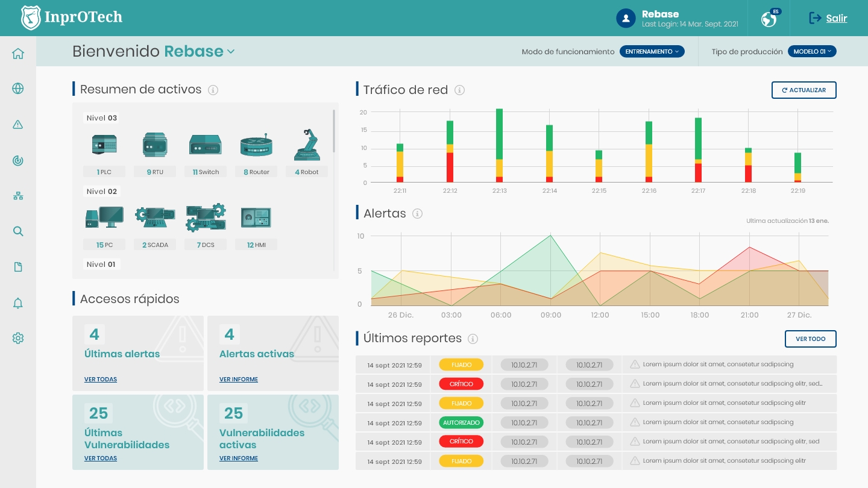Click info icon next to Resumen de activos
The image size is (868, 488).
coord(213,90)
